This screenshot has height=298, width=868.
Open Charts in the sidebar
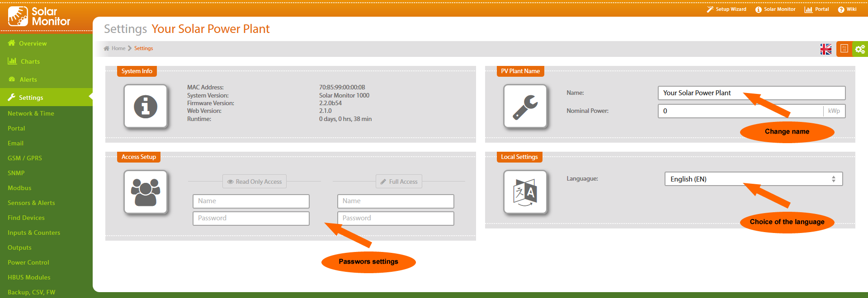tap(30, 62)
